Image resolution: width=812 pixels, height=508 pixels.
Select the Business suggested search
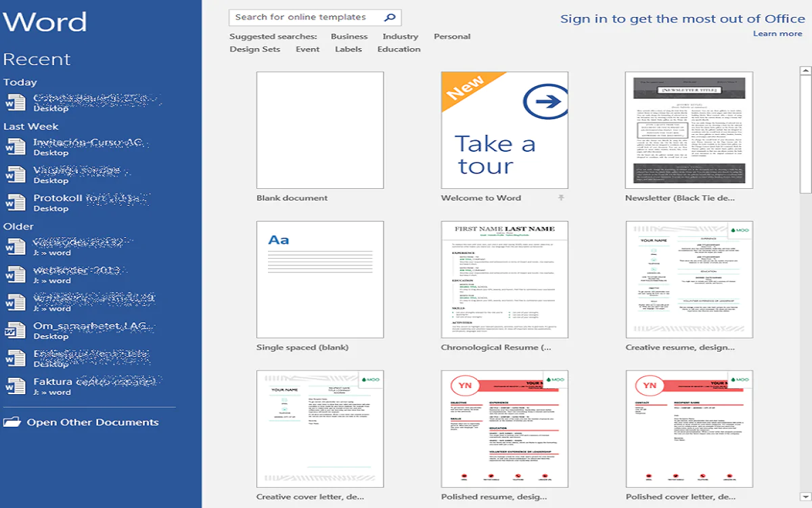coord(349,37)
